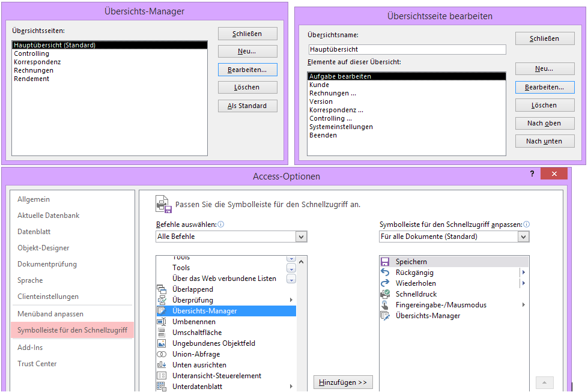Click Nach unten in Übersichtsseite bearbeiten
The image size is (588, 392).
point(544,141)
